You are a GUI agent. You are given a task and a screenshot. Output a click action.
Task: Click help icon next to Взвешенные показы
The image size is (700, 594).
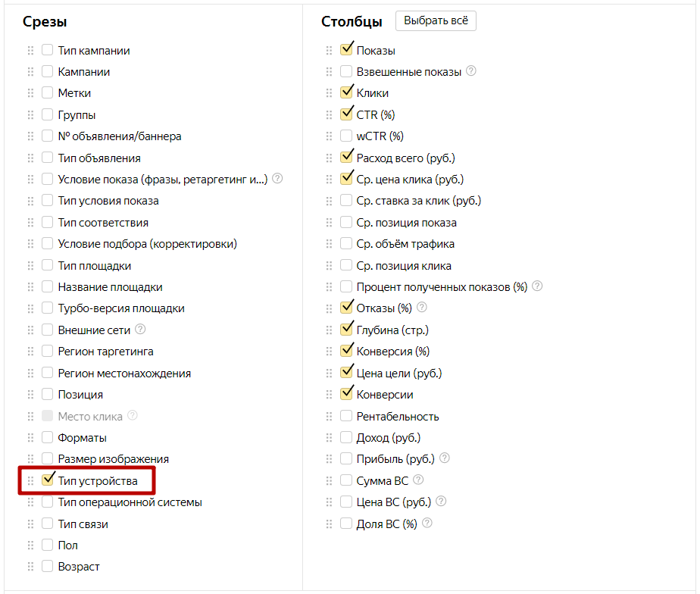pos(471,72)
